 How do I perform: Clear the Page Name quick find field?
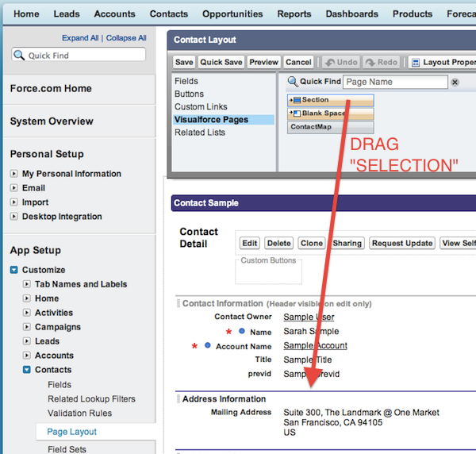point(455,83)
